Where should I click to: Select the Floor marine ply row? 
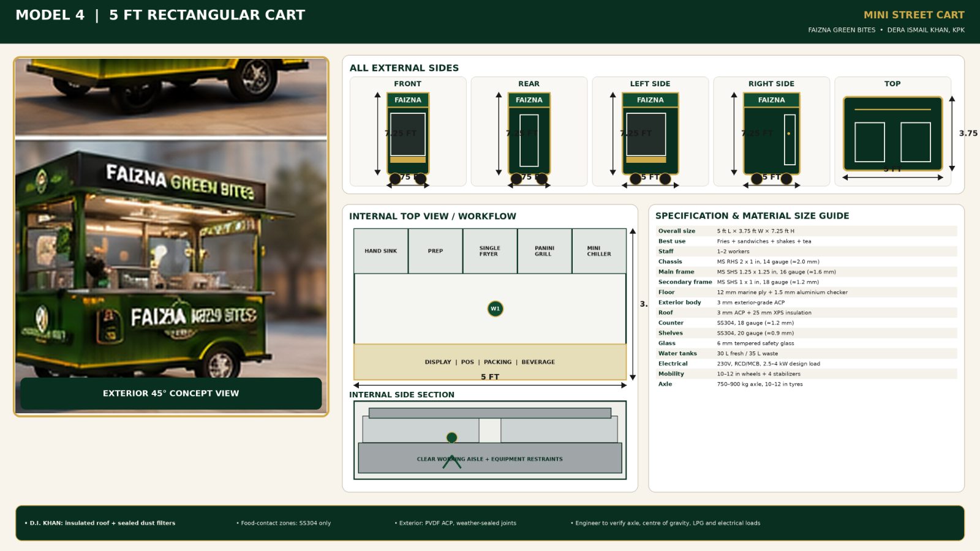(x=806, y=292)
